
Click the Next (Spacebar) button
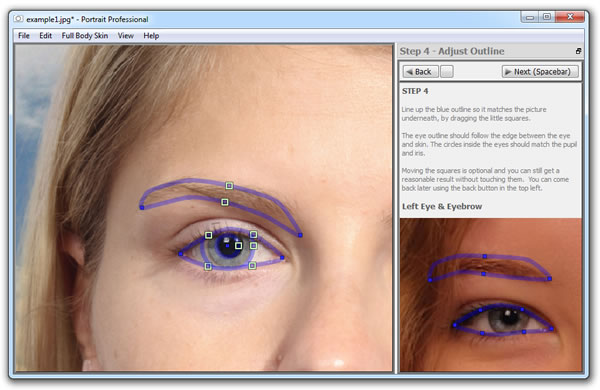click(x=540, y=72)
